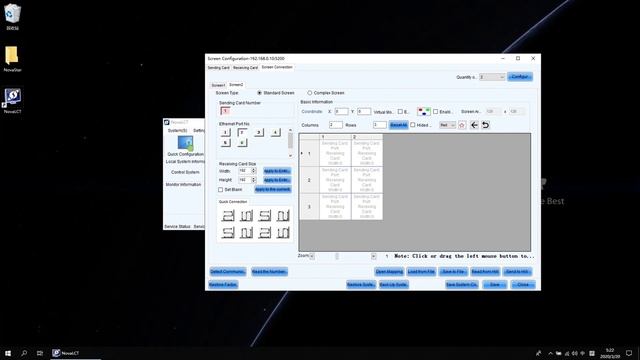The width and height of the screenshot is (640, 360).
Task: Choose fourth quick connection pattern in top row
Action: (x=283, y=216)
